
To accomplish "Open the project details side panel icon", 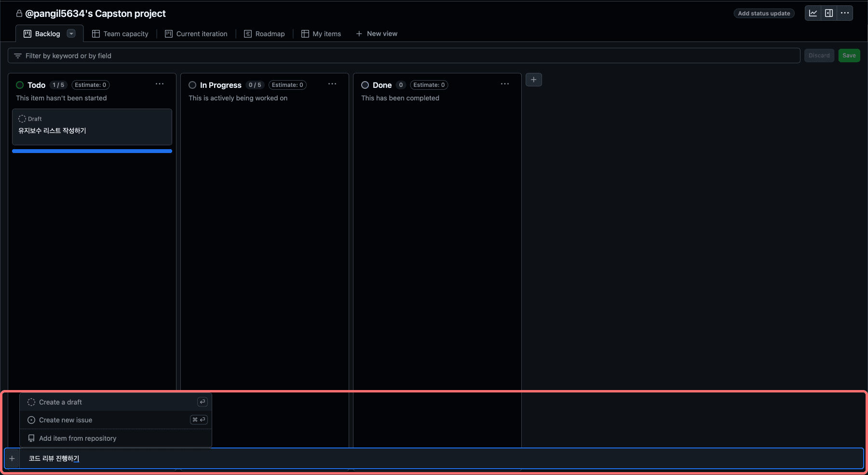I will [x=829, y=13].
